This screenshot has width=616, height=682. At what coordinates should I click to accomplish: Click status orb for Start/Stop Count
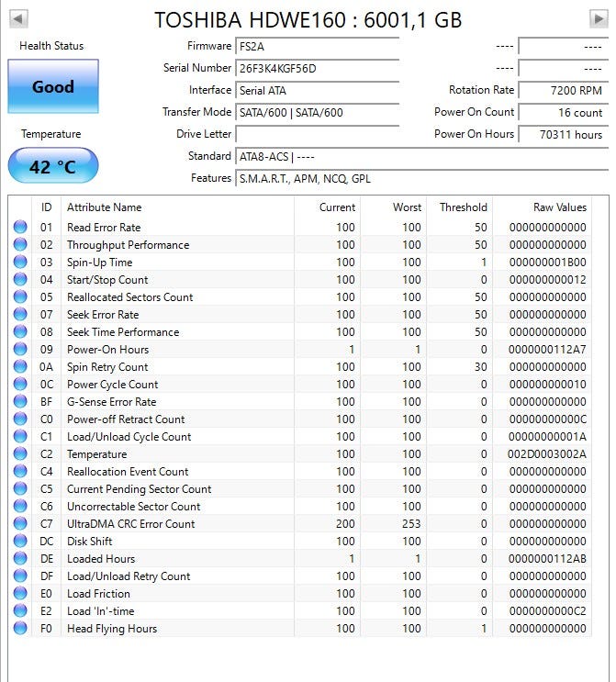pos(20,279)
